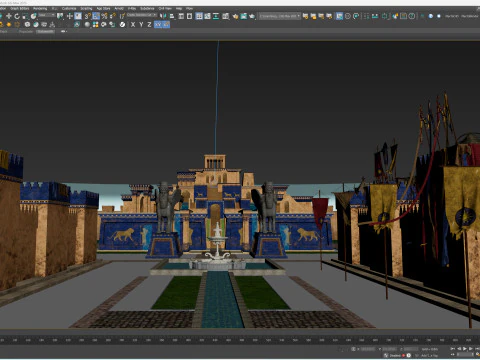Click the Mirror tool icon
The height and width of the screenshot is (360, 480).
coord(163,16)
